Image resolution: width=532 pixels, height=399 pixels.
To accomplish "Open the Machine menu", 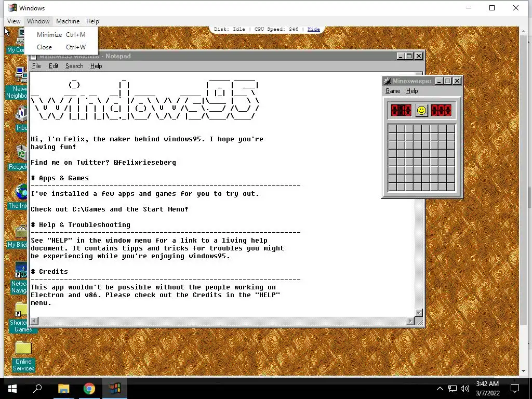I will 68,21.
